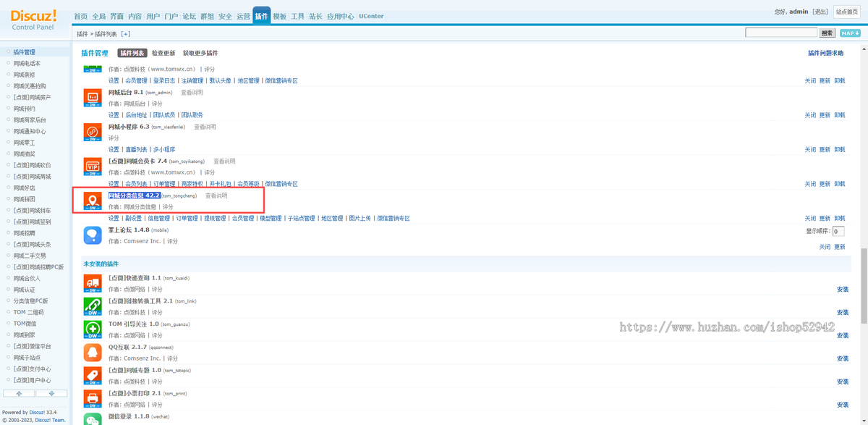
Task: Switch to the 检查更新 tab
Action: 163,53
